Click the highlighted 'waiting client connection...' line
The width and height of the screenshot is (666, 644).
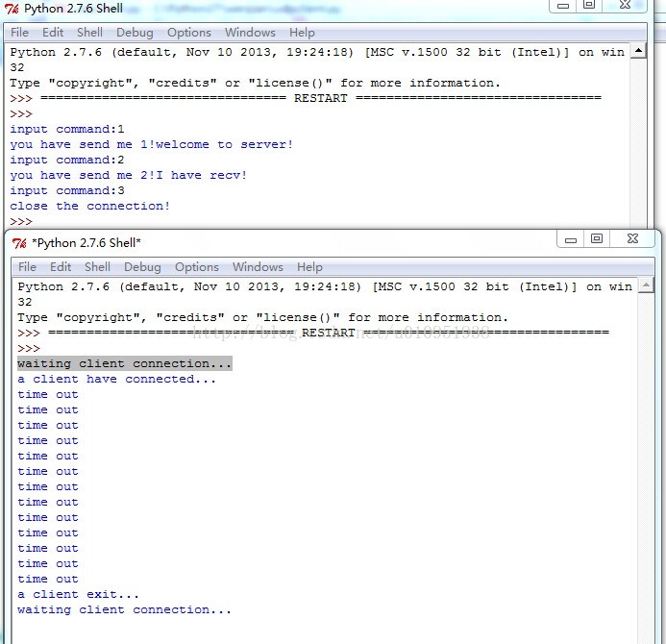click(125, 363)
